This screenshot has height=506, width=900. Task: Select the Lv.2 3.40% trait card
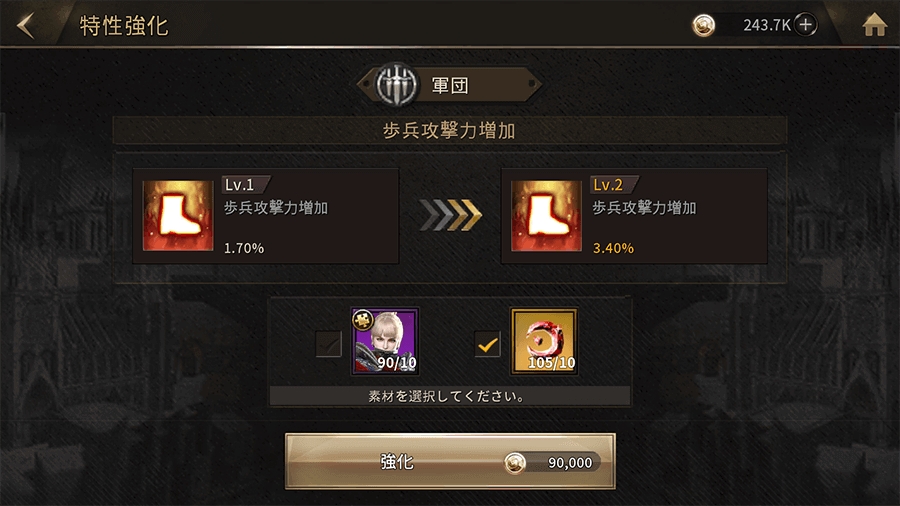click(634, 216)
